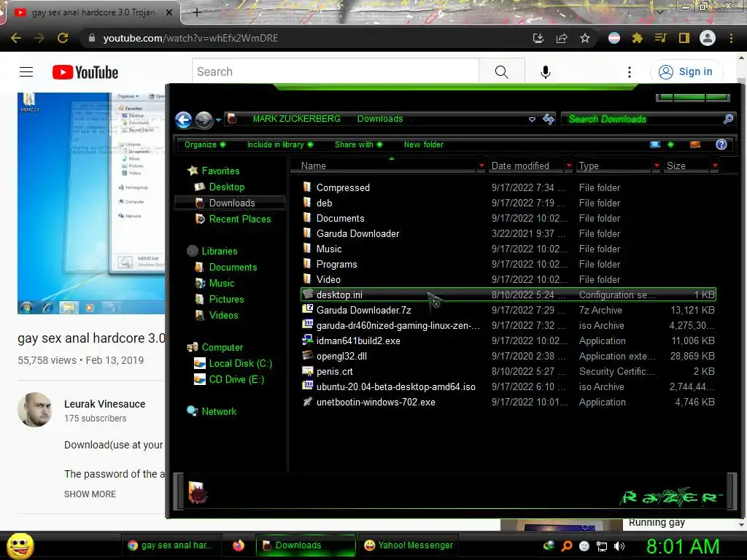Click the Chrome reload page button

click(63, 38)
